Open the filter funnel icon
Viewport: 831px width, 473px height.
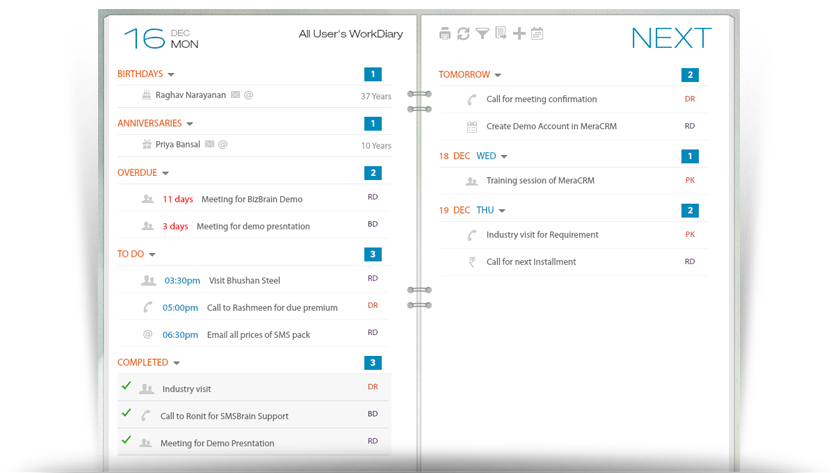(482, 34)
